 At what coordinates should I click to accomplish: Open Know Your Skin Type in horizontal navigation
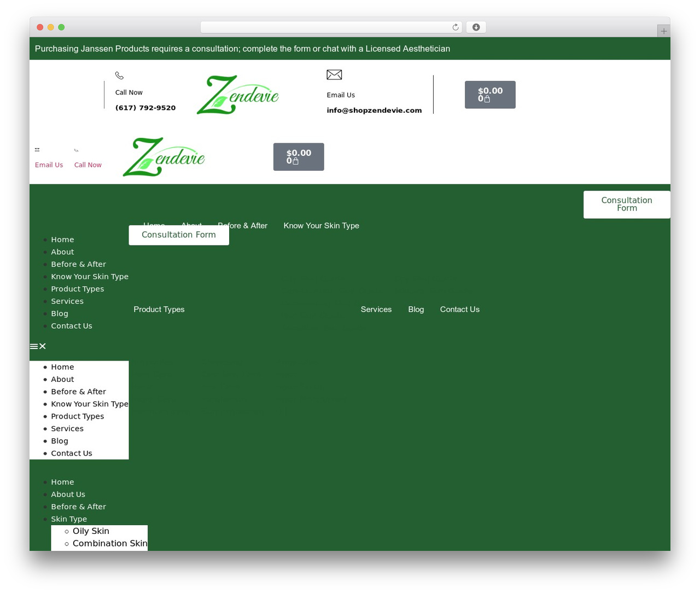pyautogui.click(x=322, y=226)
